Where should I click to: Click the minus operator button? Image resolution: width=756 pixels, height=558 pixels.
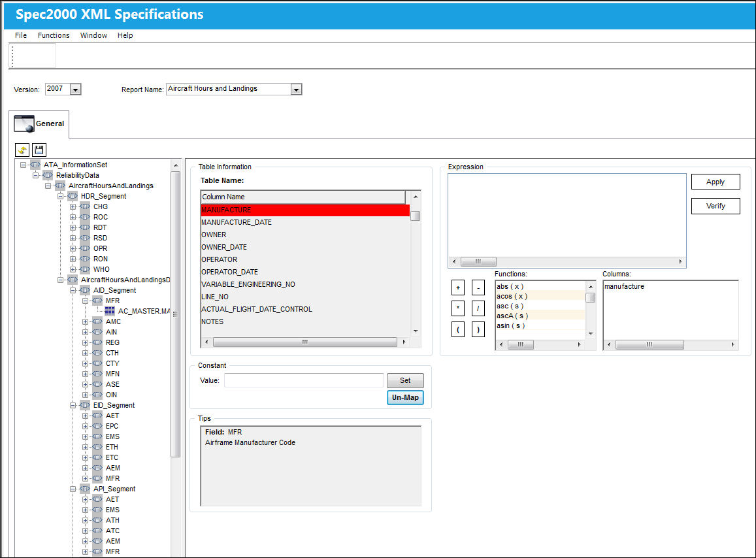click(x=478, y=288)
